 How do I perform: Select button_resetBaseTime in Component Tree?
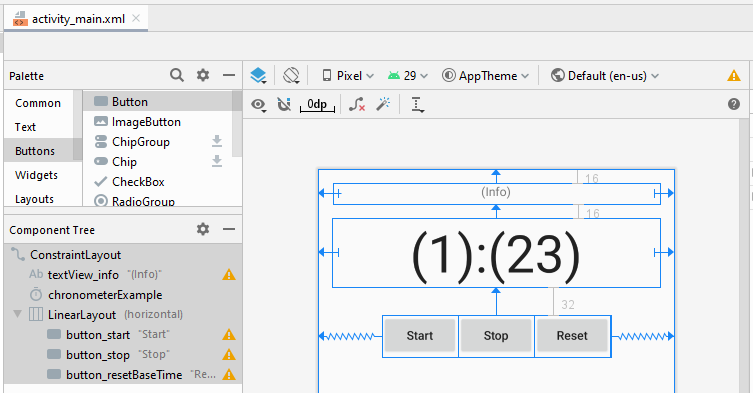point(123,374)
